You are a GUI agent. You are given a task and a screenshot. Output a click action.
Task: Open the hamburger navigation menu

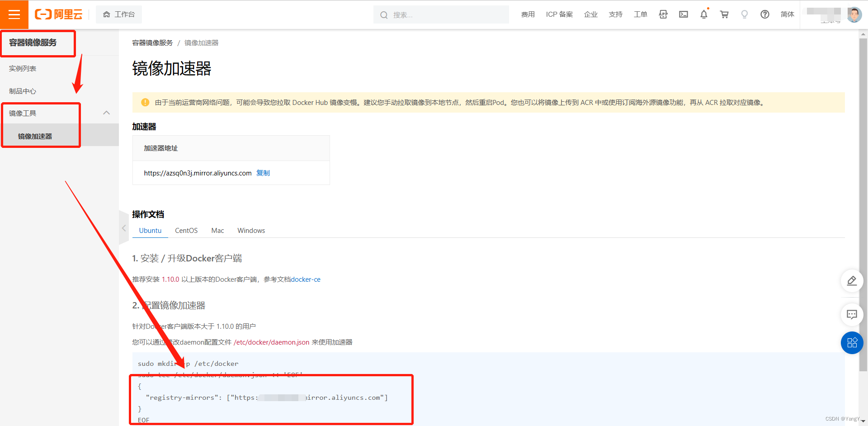coord(14,14)
